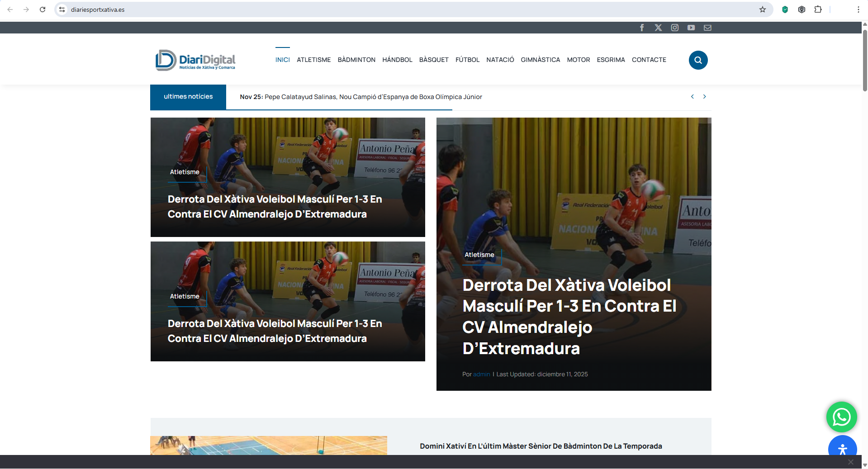Open the X (Twitter) social icon
868x469 pixels.
pyautogui.click(x=658, y=28)
